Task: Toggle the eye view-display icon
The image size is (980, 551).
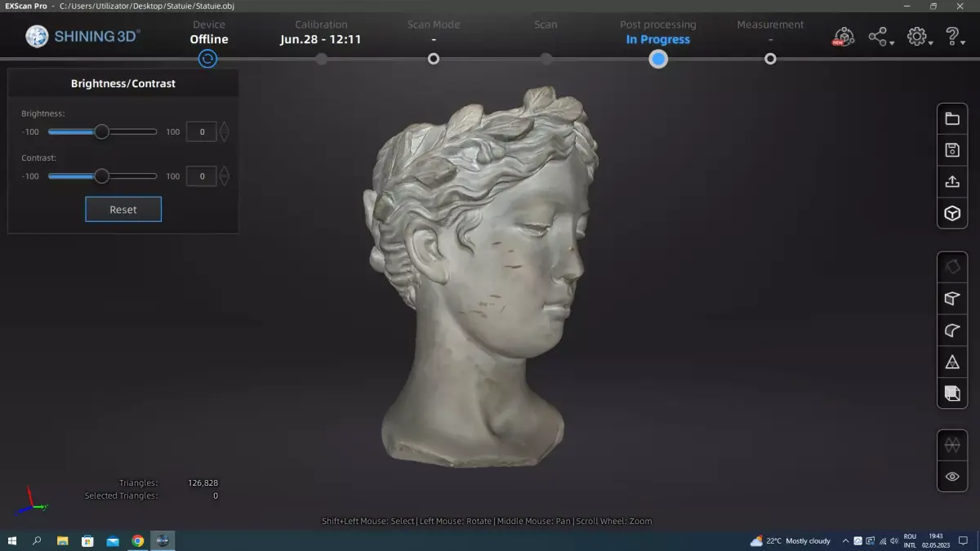Action: pyautogui.click(x=952, y=477)
